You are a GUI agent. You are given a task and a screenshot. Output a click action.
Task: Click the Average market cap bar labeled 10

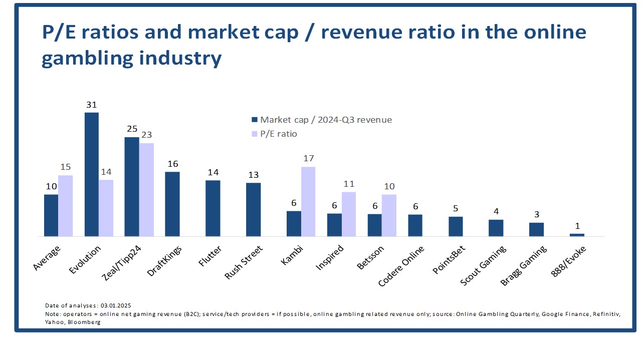tap(51, 215)
